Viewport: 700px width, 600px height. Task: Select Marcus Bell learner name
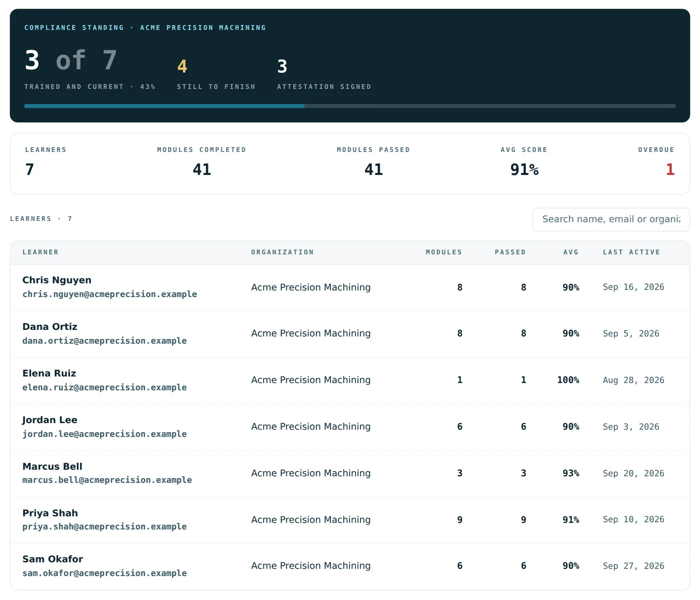point(52,466)
